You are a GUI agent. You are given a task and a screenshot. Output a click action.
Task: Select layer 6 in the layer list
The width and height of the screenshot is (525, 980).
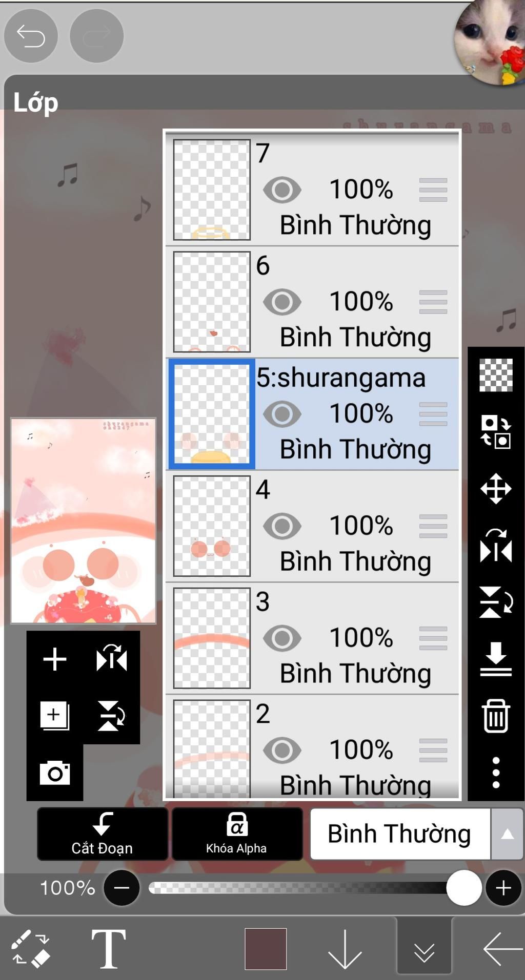point(312,302)
